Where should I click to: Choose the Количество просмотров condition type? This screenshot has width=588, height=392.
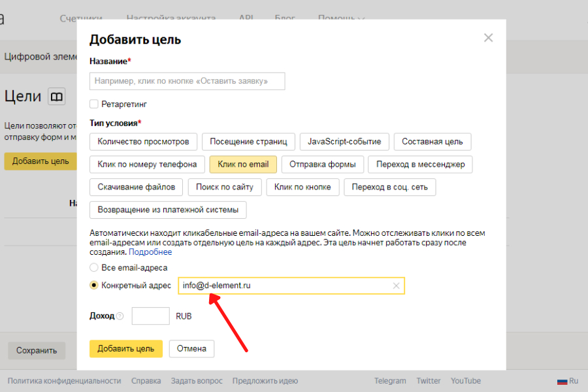143,142
